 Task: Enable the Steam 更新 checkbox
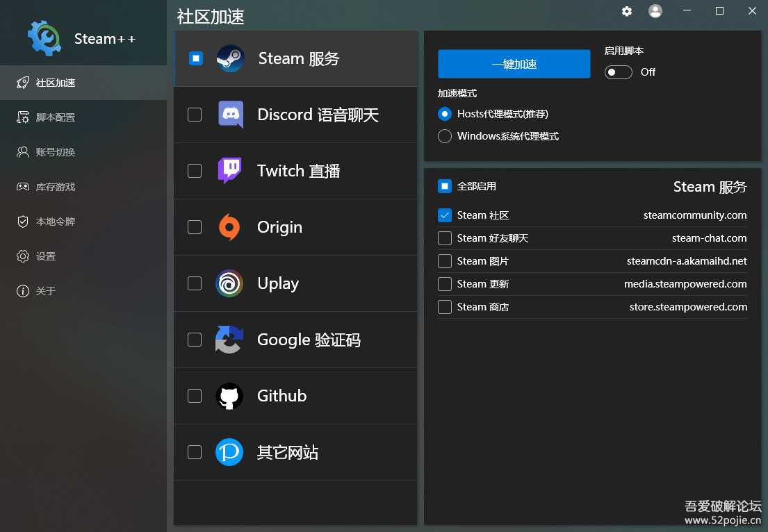[x=444, y=284]
